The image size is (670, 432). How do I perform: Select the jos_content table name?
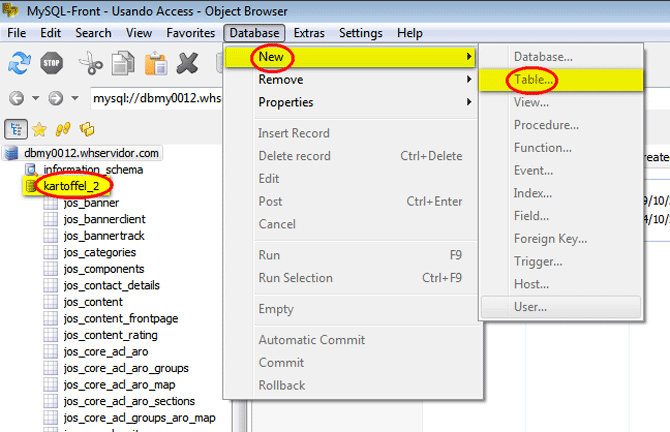(x=93, y=302)
